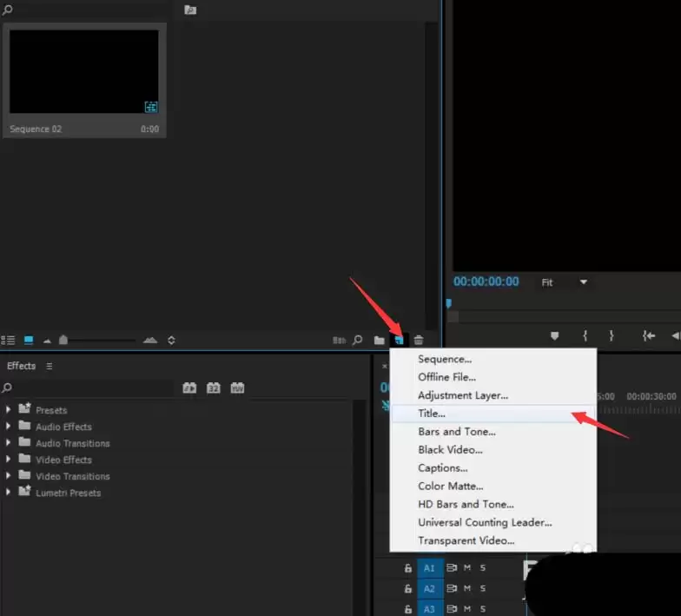
Task: Filter effects by Accelerated Effects icon
Action: coord(189,388)
